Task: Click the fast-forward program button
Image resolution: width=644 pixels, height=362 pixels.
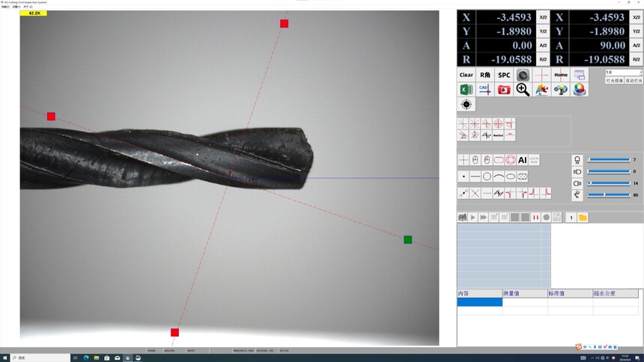Action: click(484, 218)
